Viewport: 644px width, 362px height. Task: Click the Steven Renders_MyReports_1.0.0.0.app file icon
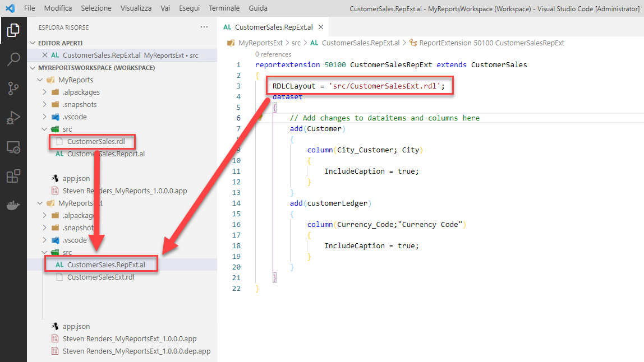55,191
